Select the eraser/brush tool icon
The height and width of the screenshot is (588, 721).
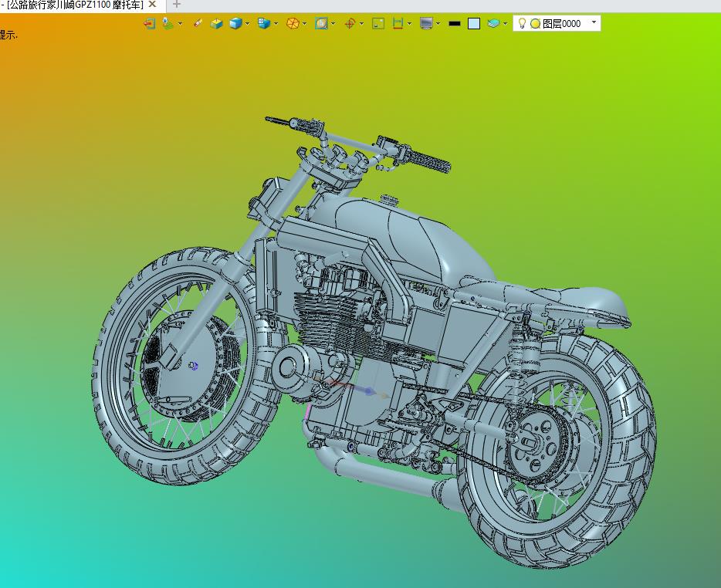[198, 23]
